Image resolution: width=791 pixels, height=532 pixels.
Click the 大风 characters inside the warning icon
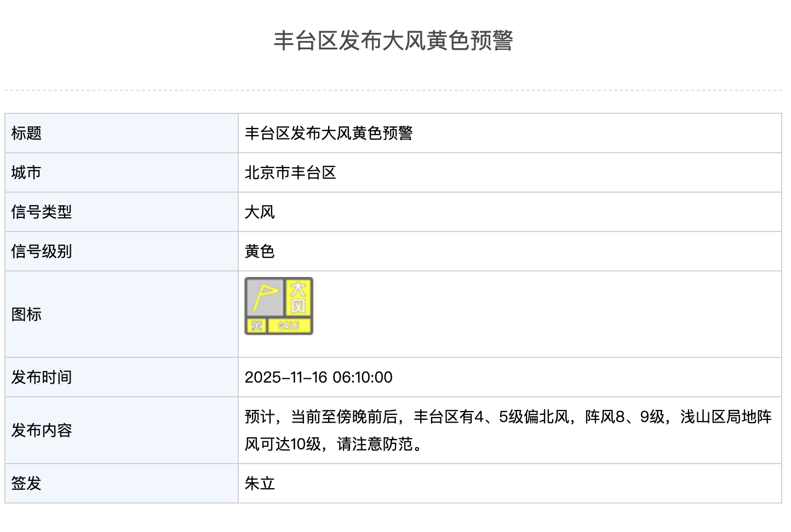pyautogui.click(x=298, y=297)
